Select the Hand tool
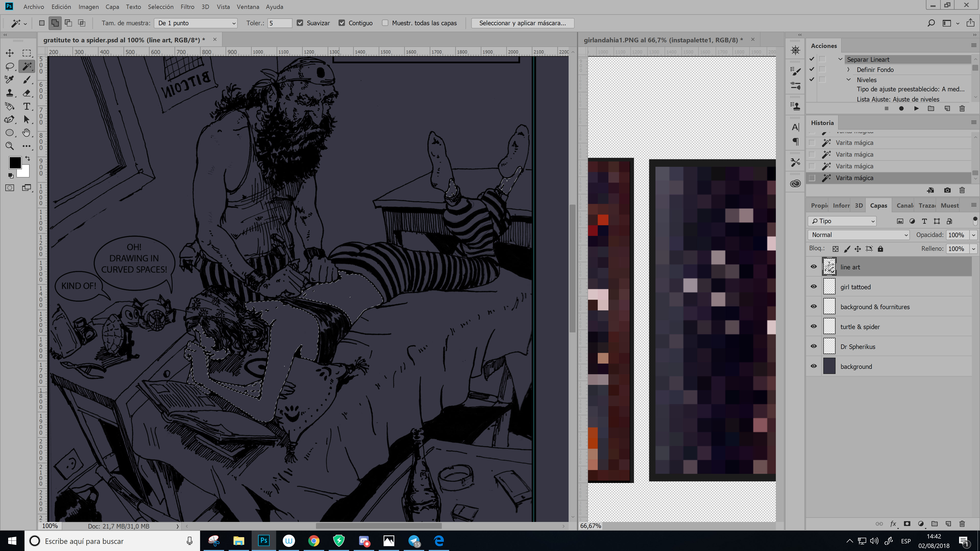Screen dimensions: 980x551 [26, 133]
